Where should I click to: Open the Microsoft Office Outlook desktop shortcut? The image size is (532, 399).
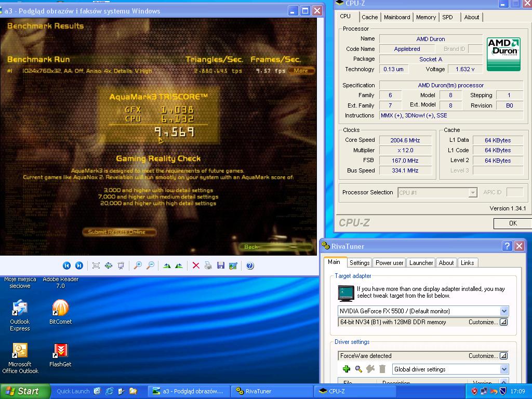click(20, 358)
